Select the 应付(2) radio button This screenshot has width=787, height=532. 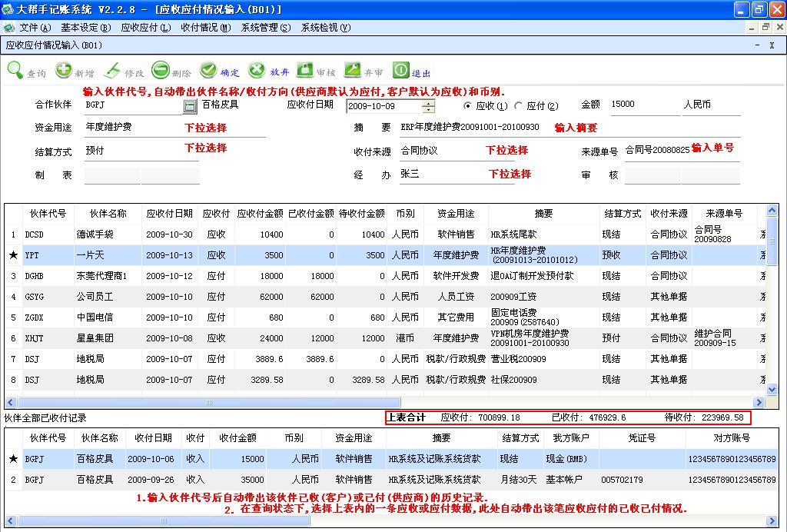tap(519, 105)
